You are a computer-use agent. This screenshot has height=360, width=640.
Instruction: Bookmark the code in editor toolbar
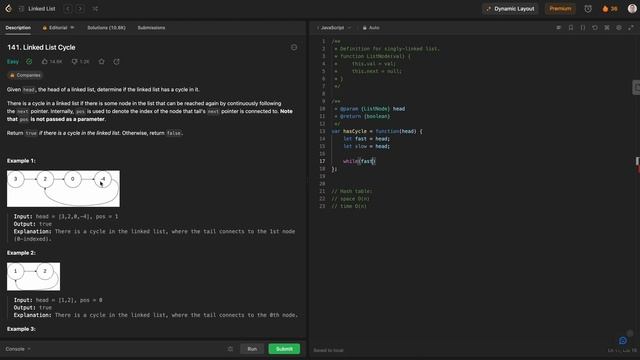(571, 28)
